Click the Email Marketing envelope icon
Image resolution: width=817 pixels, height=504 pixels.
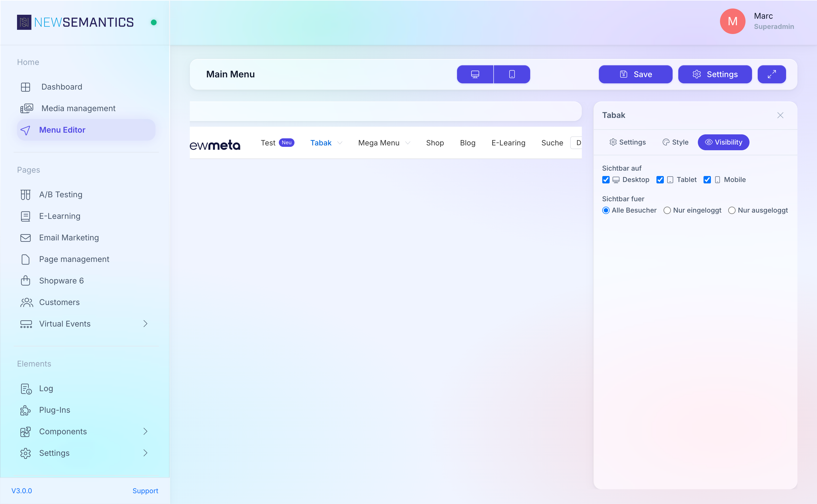pyautogui.click(x=25, y=238)
